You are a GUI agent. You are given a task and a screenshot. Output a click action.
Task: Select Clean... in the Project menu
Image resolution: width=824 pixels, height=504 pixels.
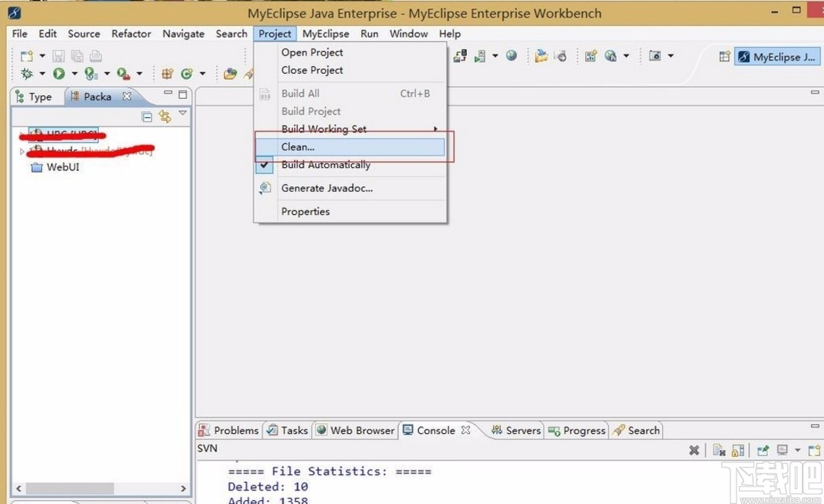pyautogui.click(x=350, y=147)
